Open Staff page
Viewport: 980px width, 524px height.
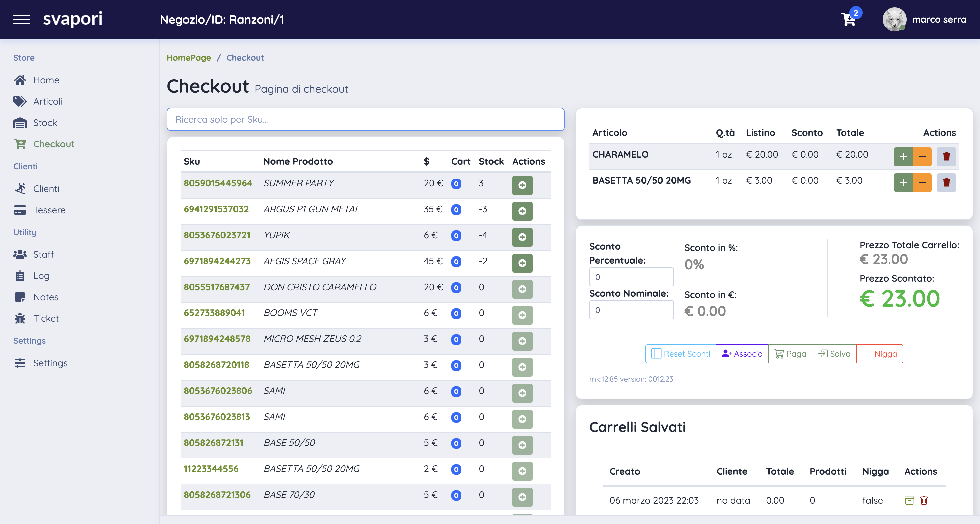(x=34, y=254)
